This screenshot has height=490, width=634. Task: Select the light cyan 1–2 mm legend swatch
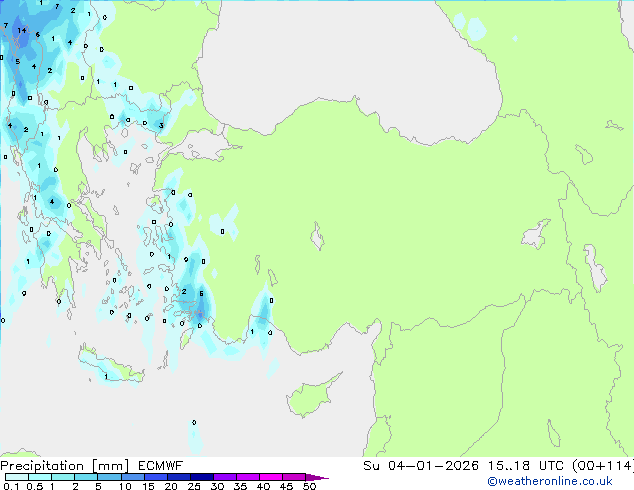63,477
